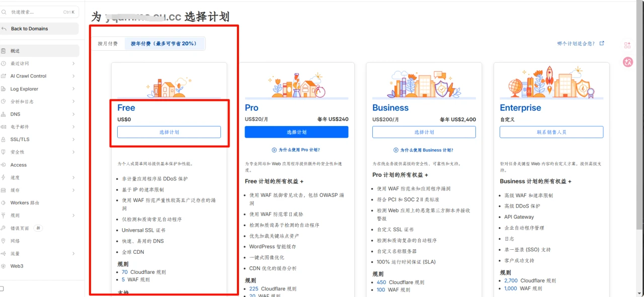Click the AI Crawl Control icon

[x=4, y=76]
